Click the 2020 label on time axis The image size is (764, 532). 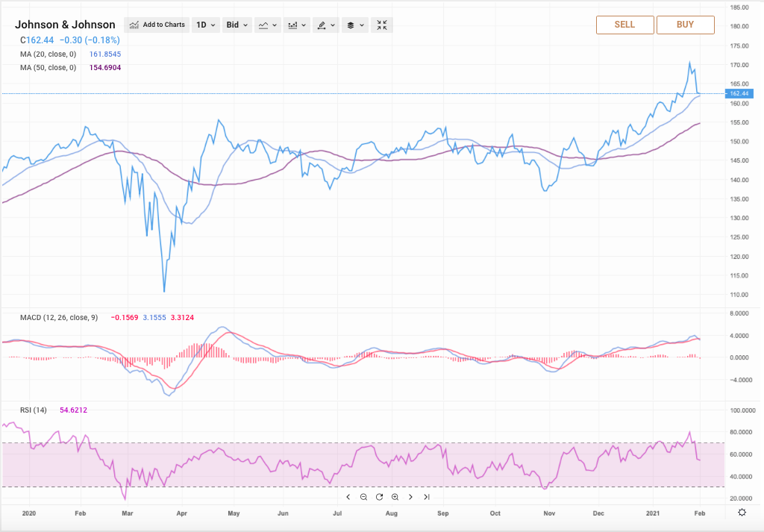(x=29, y=513)
